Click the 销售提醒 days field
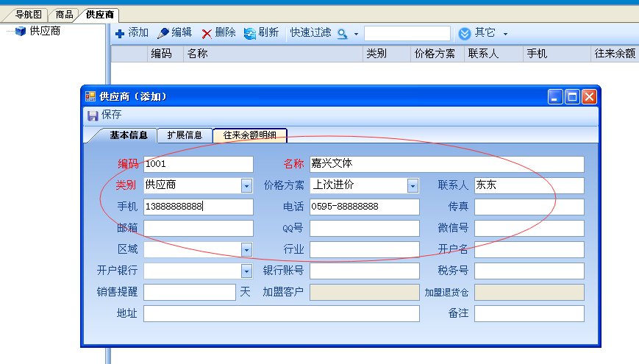This screenshot has width=639, height=364. click(x=190, y=292)
